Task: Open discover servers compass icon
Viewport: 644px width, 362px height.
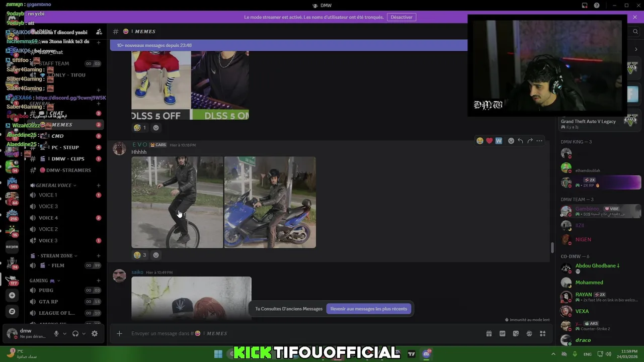Action: (x=12, y=311)
